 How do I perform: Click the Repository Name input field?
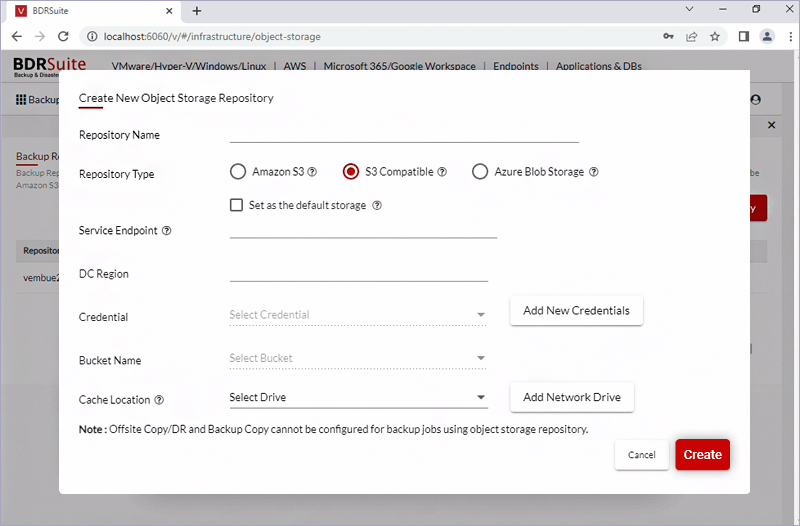[404, 134]
